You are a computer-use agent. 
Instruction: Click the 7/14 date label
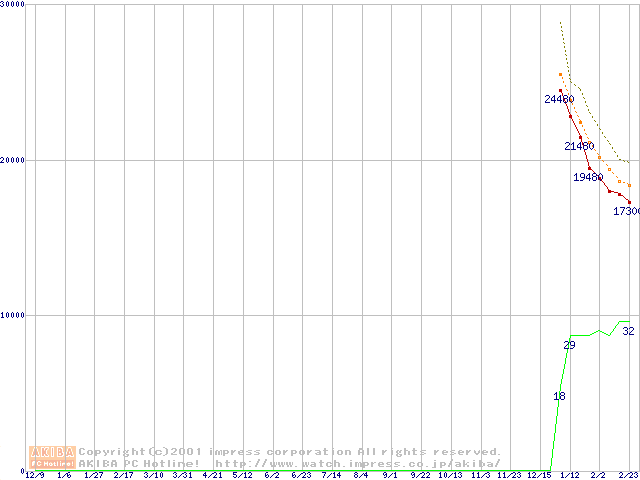click(331, 476)
